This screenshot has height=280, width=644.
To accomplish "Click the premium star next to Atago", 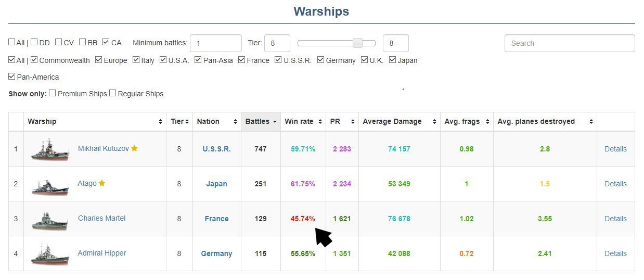I will pyautogui.click(x=102, y=183).
